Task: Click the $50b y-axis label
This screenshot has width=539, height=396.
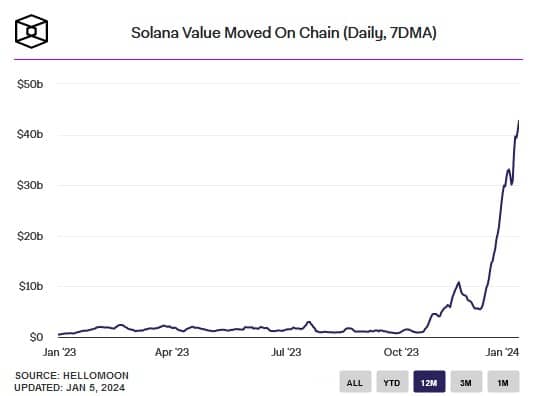Action: 30,84
